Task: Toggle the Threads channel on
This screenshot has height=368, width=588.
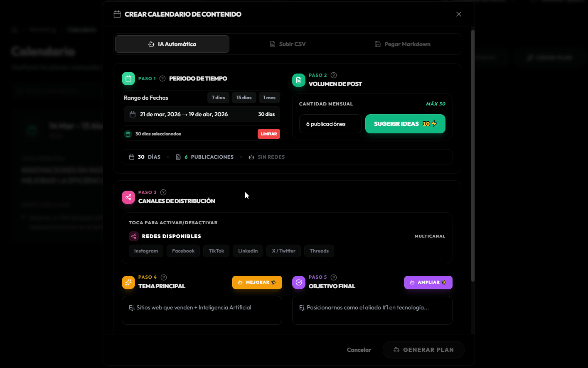Action: [x=319, y=250]
